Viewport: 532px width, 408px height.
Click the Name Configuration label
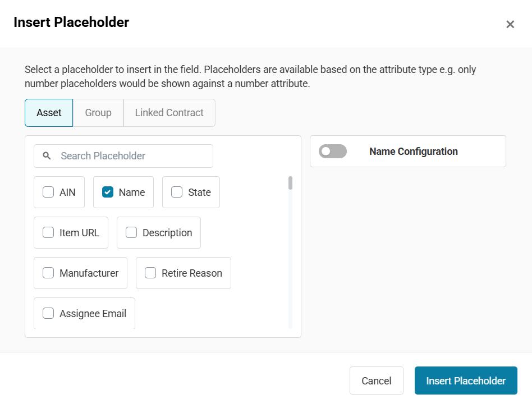click(x=414, y=152)
